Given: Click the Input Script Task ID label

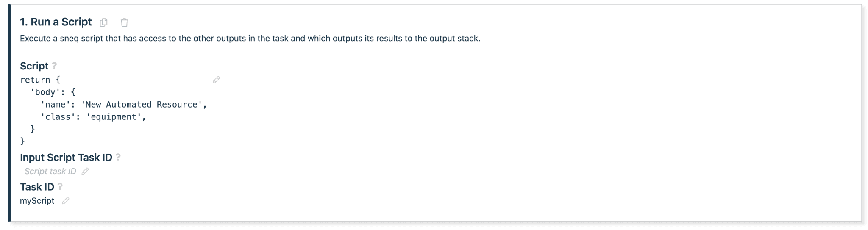Looking at the screenshot, I should click(66, 158).
